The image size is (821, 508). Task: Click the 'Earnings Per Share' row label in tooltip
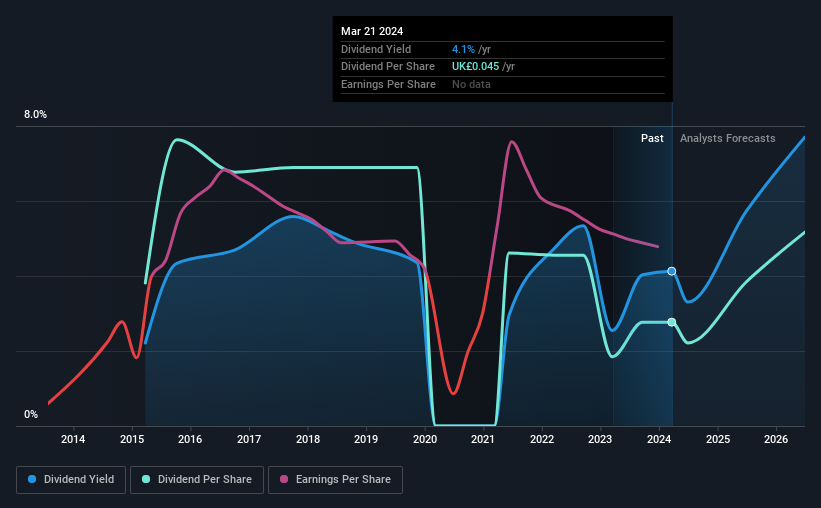tap(388, 84)
